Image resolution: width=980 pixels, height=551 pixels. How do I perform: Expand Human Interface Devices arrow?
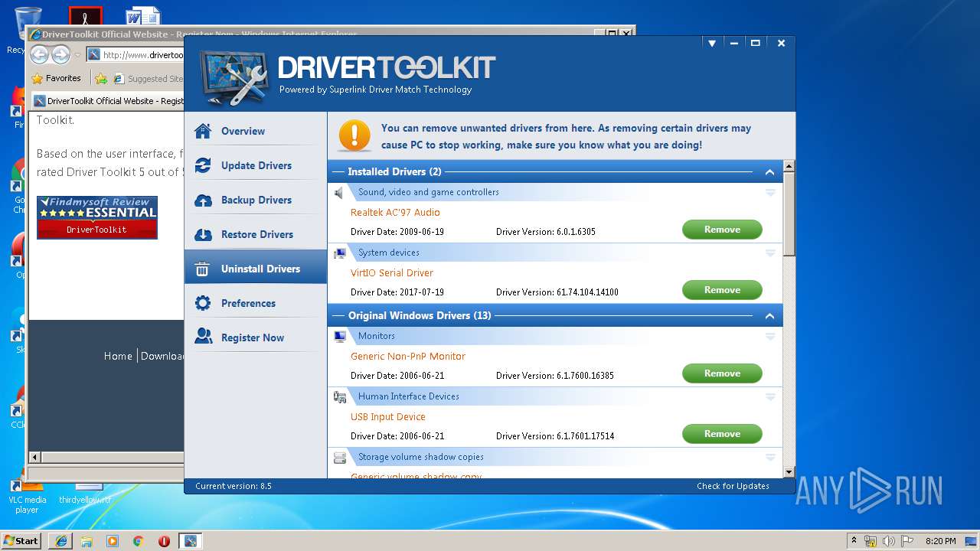(x=770, y=397)
